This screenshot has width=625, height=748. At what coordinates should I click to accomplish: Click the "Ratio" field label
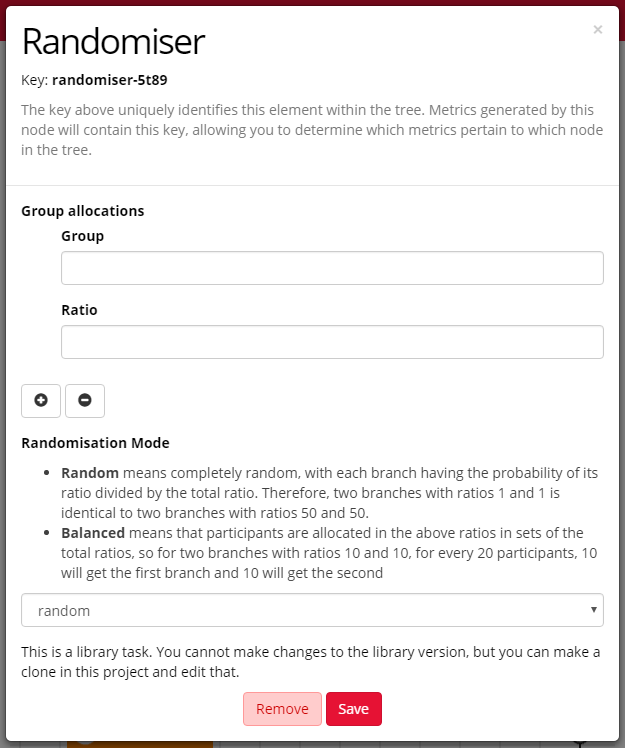tap(79, 310)
